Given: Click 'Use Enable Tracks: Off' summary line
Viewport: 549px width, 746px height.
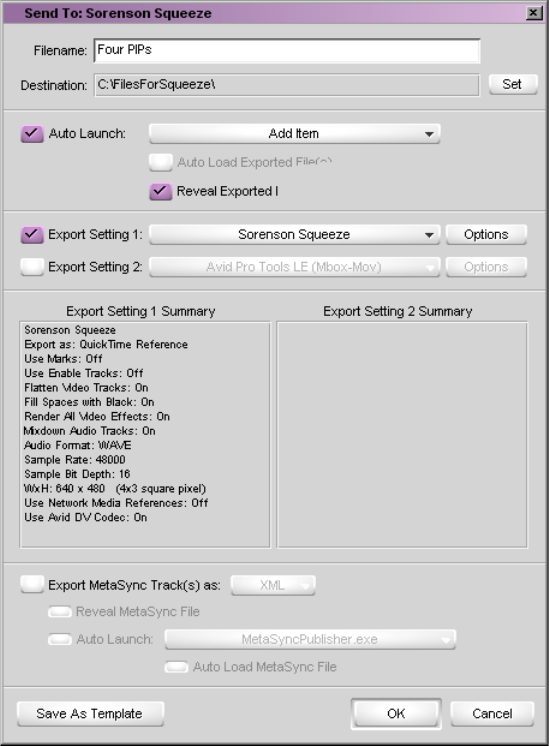Looking at the screenshot, I should click(x=84, y=373).
